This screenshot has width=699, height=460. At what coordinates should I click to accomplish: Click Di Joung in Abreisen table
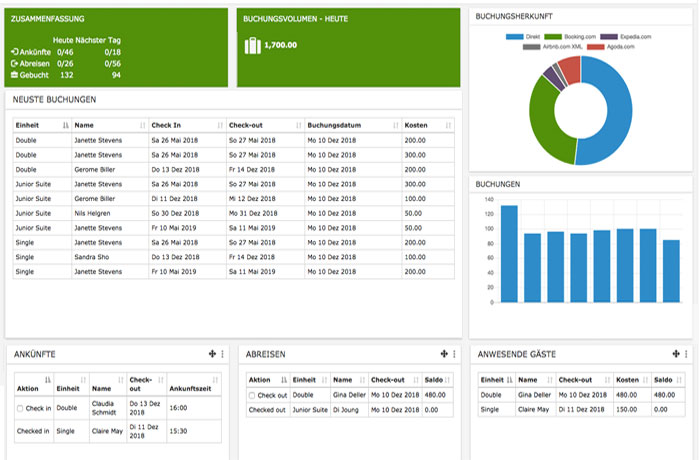(x=345, y=410)
